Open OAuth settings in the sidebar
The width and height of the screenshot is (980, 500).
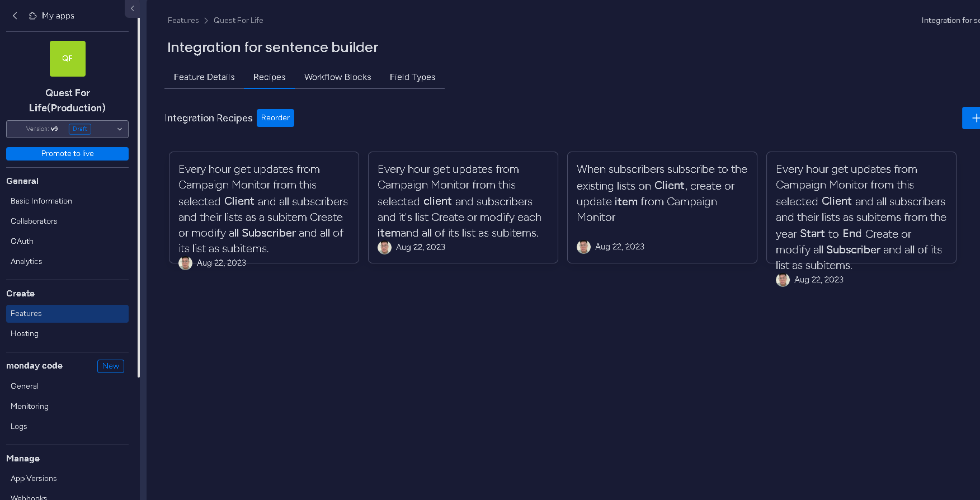[22, 241]
